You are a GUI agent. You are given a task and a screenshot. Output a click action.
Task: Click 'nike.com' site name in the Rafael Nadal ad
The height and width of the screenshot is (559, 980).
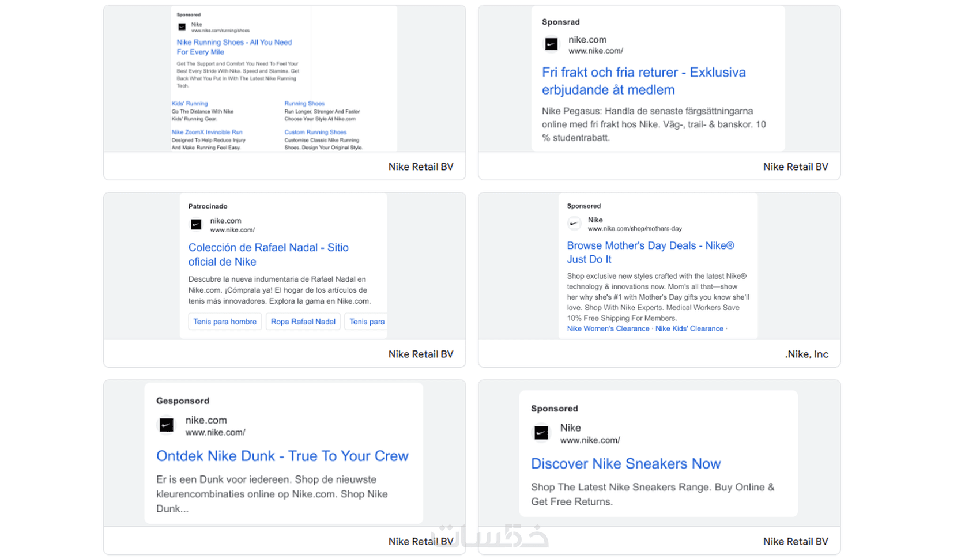(x=225, y=221)
